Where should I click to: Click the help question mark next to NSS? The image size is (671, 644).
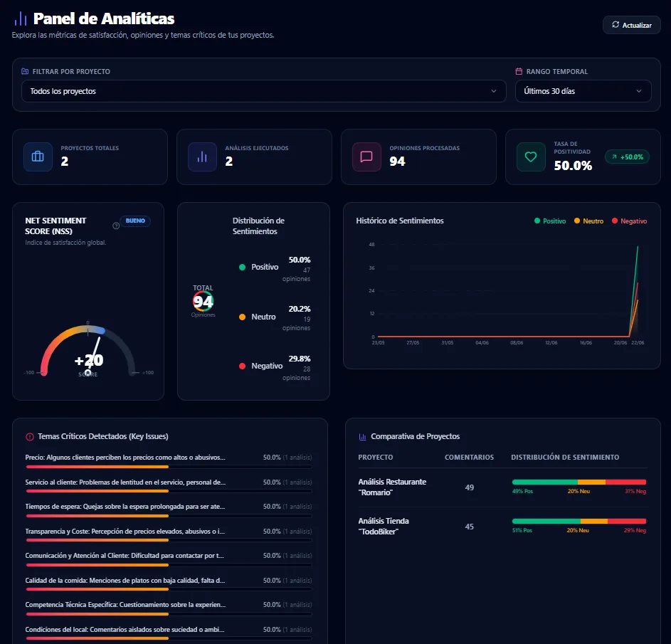116,226
